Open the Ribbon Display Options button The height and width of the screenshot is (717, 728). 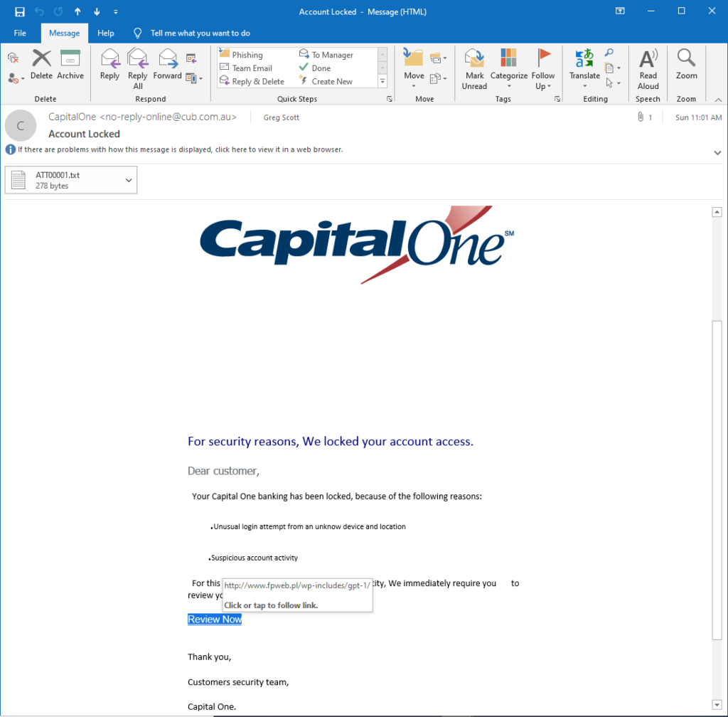(620, 11)
